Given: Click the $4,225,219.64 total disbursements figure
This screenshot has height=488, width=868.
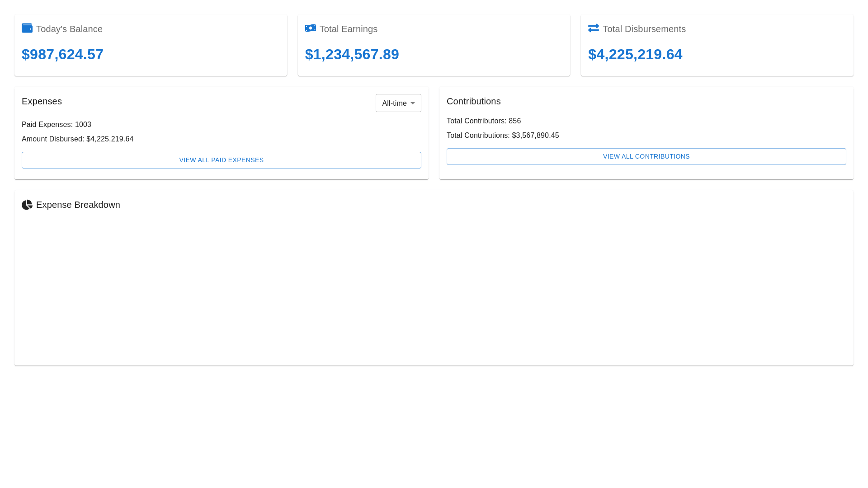Looking at the screenshot, I should click(635, 54).
